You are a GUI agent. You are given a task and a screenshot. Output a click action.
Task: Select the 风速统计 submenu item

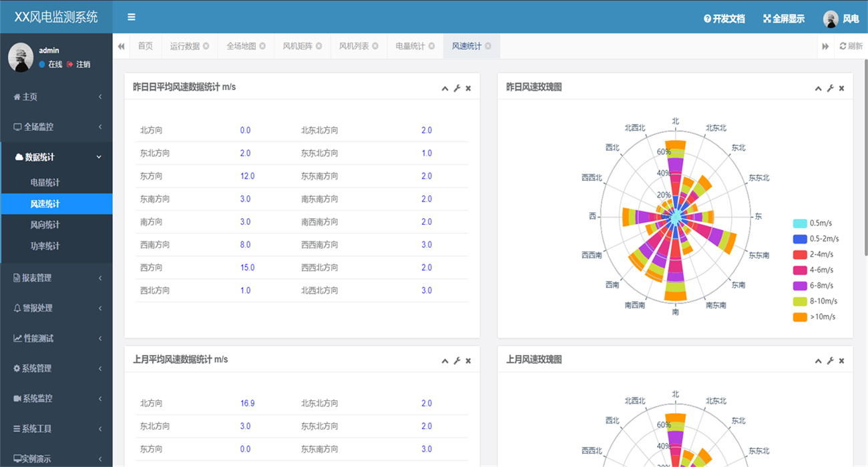click(56, 203)
